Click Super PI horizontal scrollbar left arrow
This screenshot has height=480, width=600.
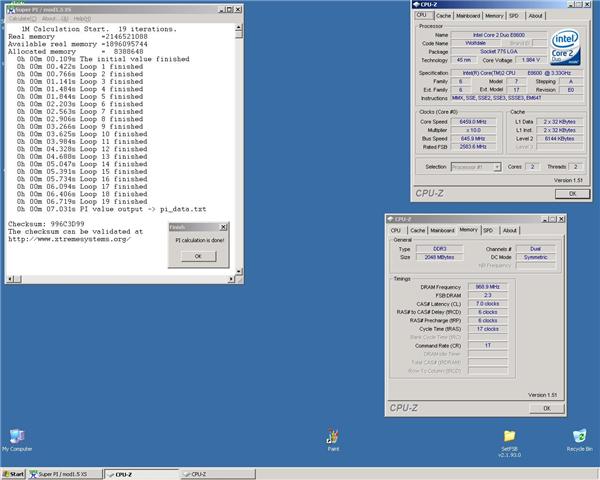coord(10,279)
